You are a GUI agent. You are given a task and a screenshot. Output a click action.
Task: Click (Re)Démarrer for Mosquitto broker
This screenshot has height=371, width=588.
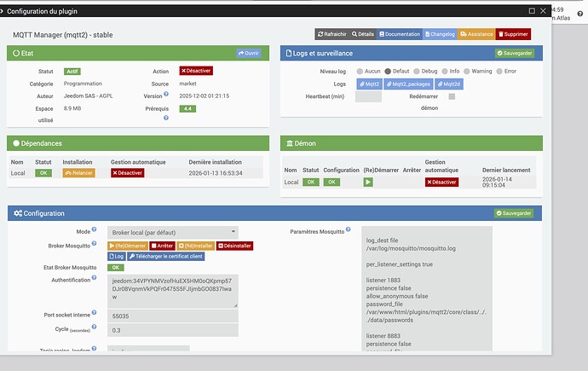pos(128,246)
